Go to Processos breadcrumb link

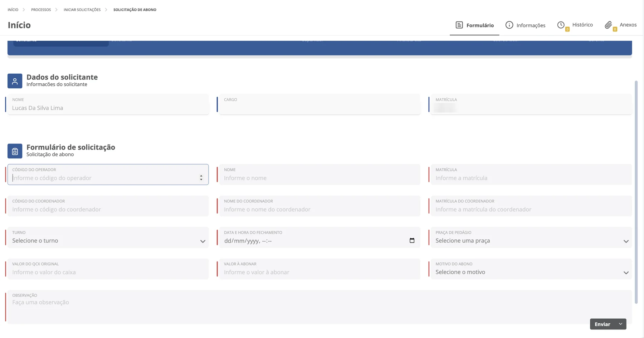click(41, 10)
